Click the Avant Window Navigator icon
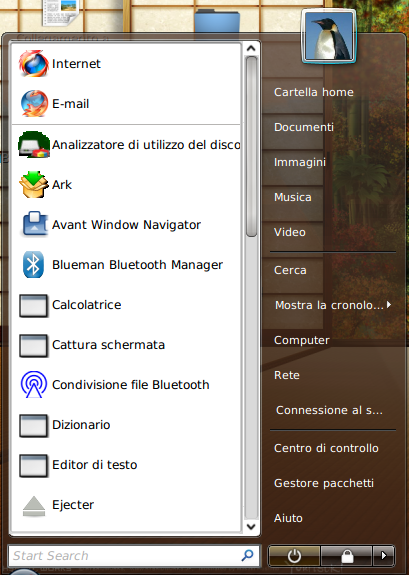The height and width of the screenshot is (575, 409). point(35,223)
